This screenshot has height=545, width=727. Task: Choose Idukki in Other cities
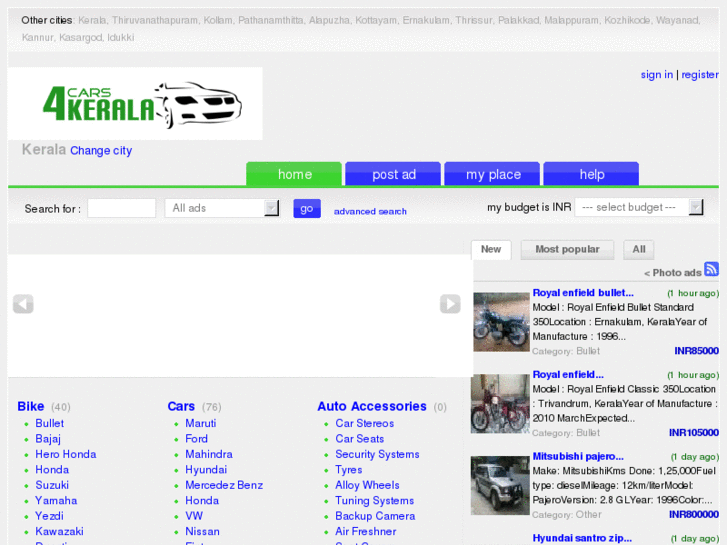[x=121, y=38]
